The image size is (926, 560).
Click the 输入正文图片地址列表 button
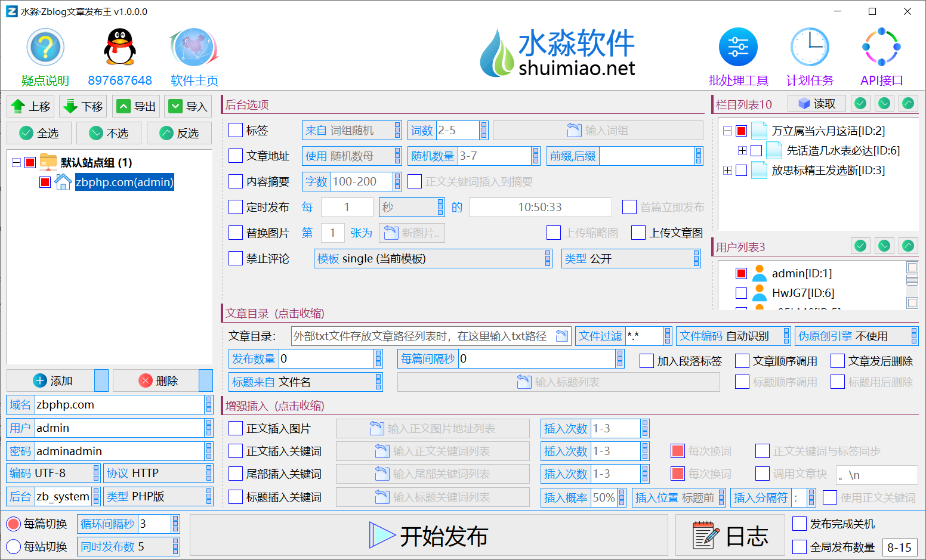click(x=433, y=429)
